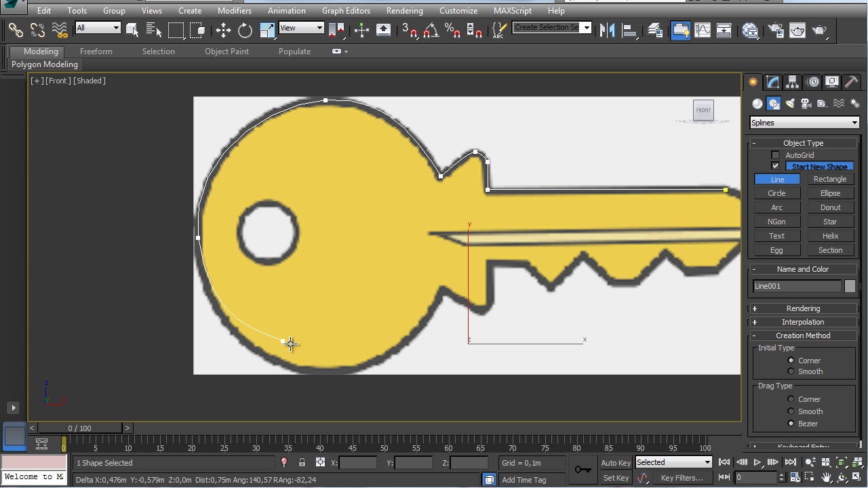Click the Rectangle shape button
868x488 pixels.
click(830, 179)
